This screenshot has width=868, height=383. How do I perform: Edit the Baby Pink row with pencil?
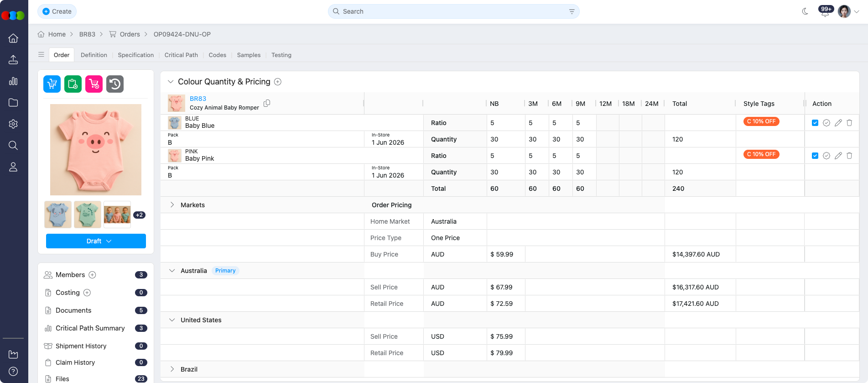pyautogui.click(x=838, y=156)
